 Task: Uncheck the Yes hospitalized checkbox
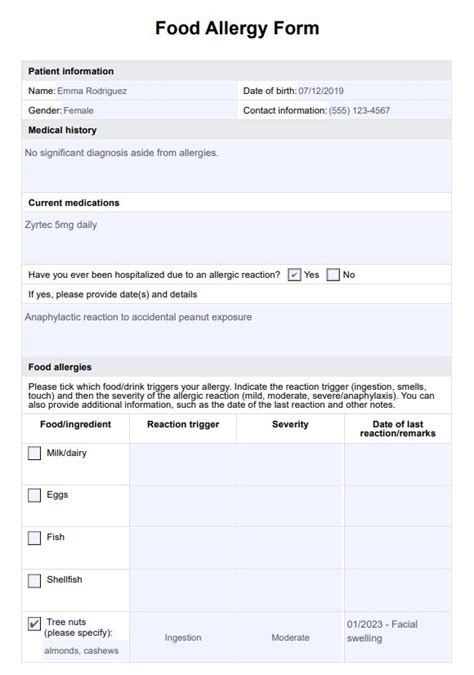[294, 275]
